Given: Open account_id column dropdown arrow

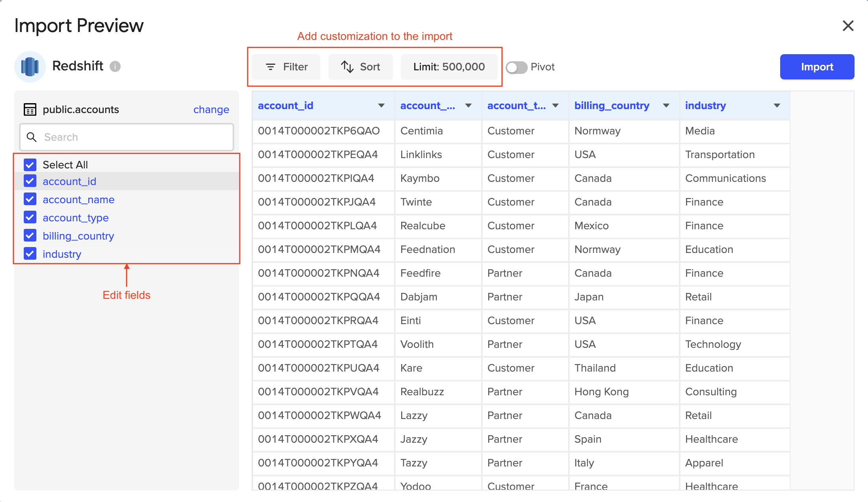Looking at the screenshot, I should (x=381, y=106).
